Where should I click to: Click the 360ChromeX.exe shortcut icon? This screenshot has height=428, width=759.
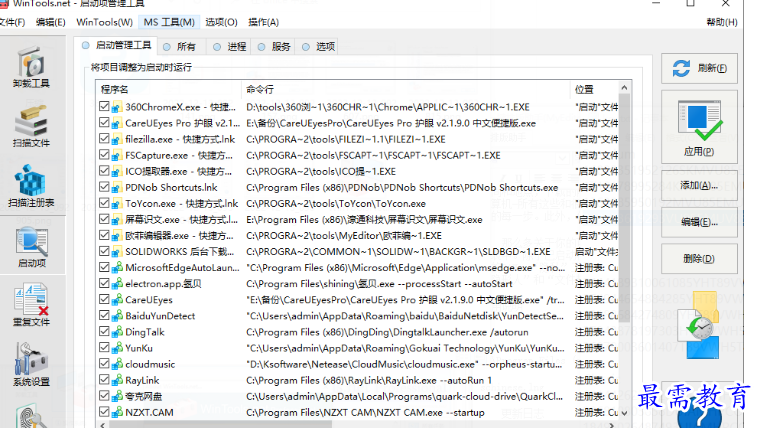[117, 107]
